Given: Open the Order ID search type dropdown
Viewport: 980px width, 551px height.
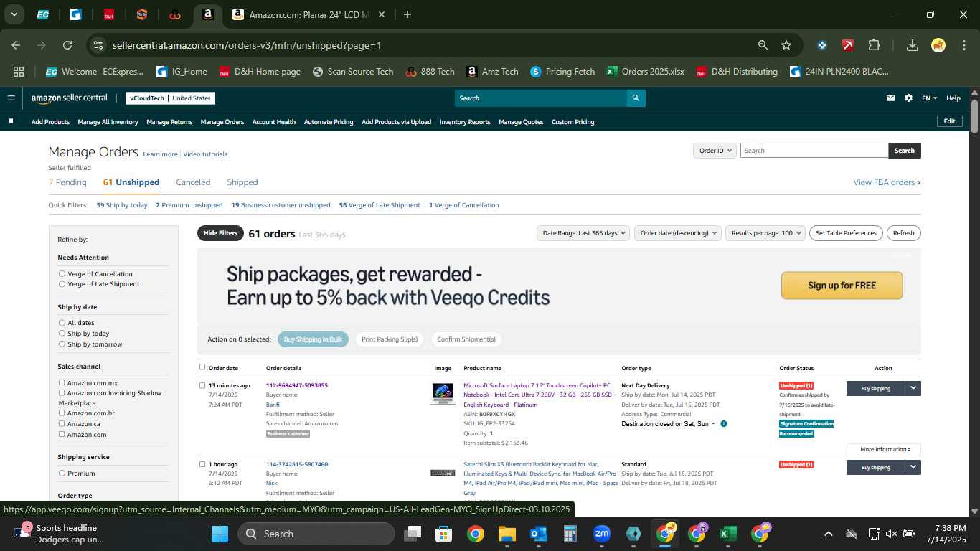Looking at the screenshot, I should point(715,151).
